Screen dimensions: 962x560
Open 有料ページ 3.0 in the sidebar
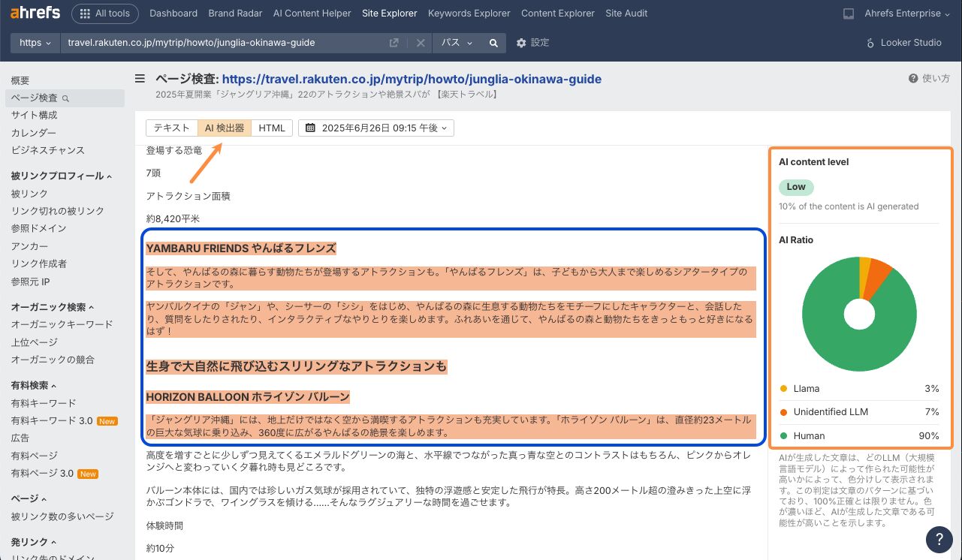[43, 474]
